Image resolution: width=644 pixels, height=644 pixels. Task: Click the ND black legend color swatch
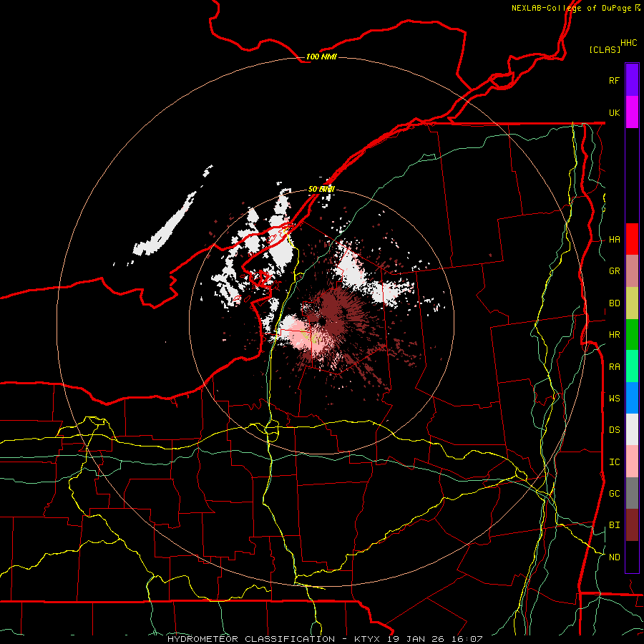[x=632, y=557]
